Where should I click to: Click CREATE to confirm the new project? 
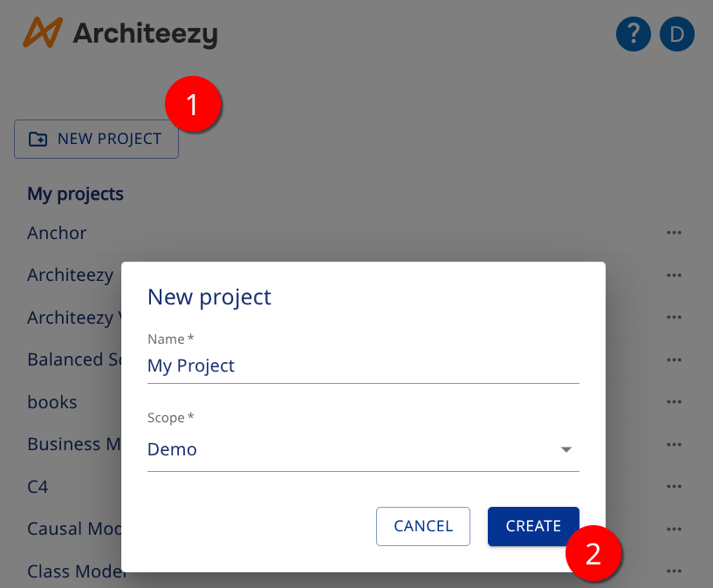tap(533, 526)
